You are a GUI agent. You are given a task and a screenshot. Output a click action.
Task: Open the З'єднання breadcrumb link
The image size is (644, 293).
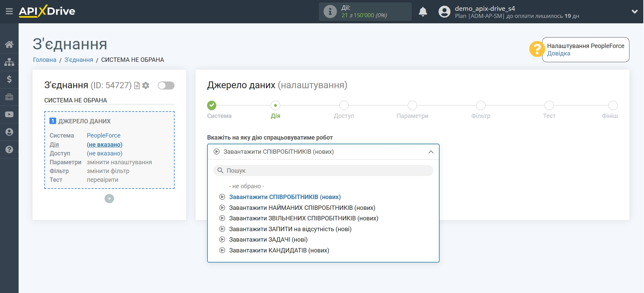(79, 60)
